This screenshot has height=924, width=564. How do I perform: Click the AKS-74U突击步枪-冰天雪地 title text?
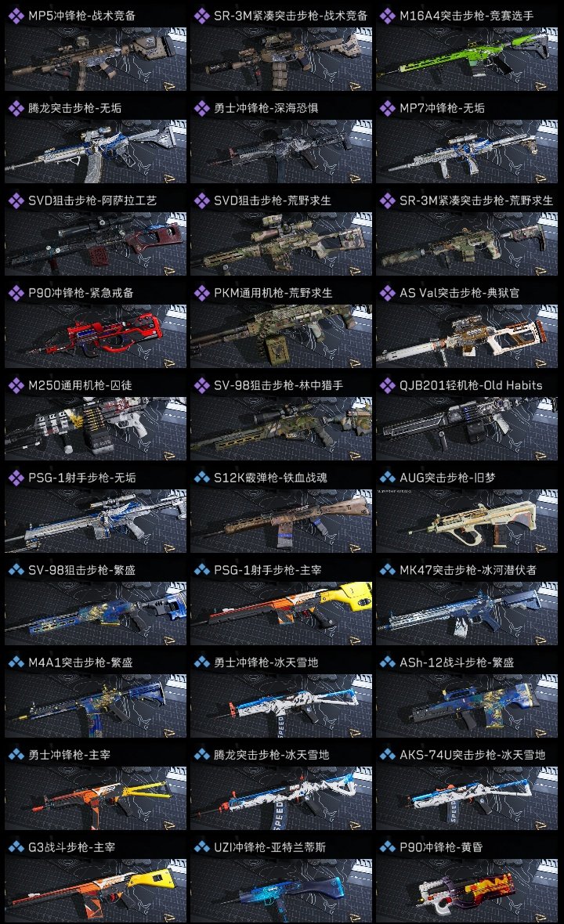472,755
